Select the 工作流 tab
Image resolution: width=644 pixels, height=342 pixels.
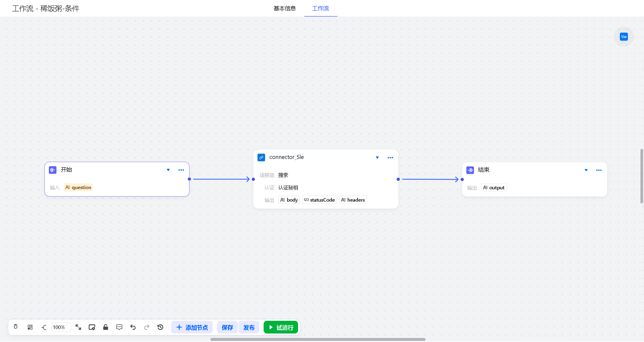[320, 8]
